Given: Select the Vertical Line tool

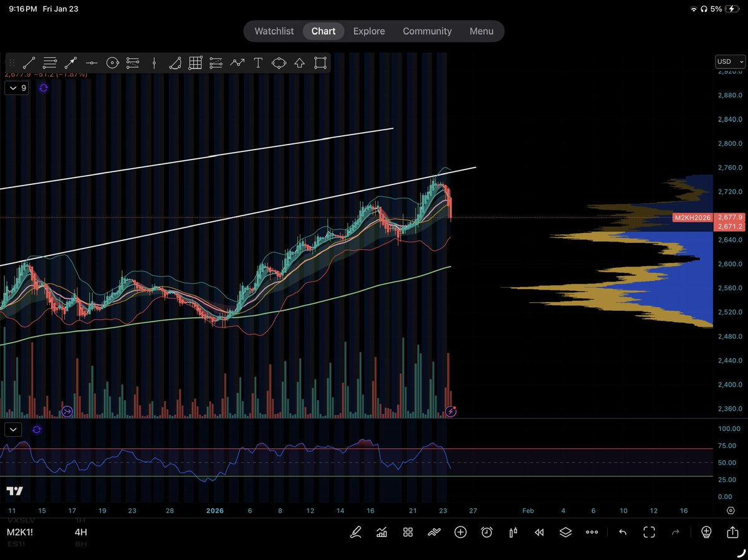Looking at the screenshot, I should 154,62.
